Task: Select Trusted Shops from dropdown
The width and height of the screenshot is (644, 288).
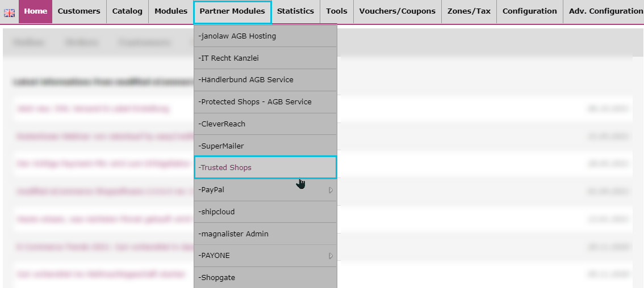Action: tap(265, 167)
